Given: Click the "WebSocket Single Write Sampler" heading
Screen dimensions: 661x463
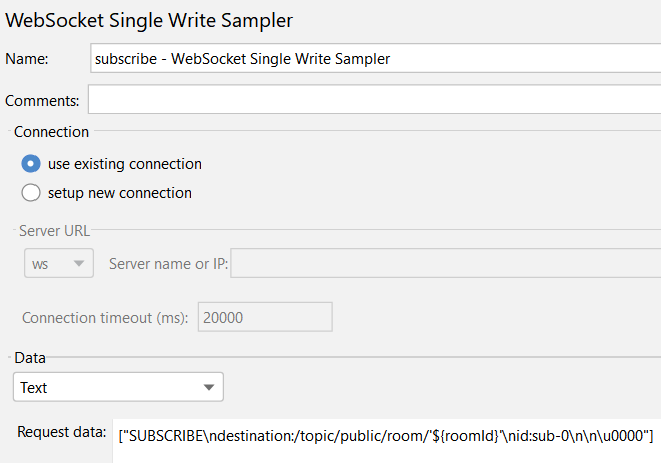Looking at the screenshot, I should tap(156, 19).
